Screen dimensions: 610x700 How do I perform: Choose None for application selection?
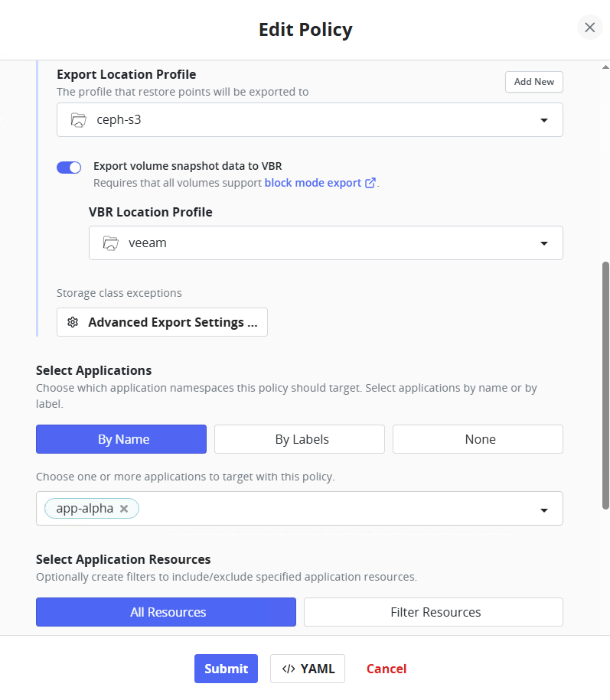(x=478, y=439)
